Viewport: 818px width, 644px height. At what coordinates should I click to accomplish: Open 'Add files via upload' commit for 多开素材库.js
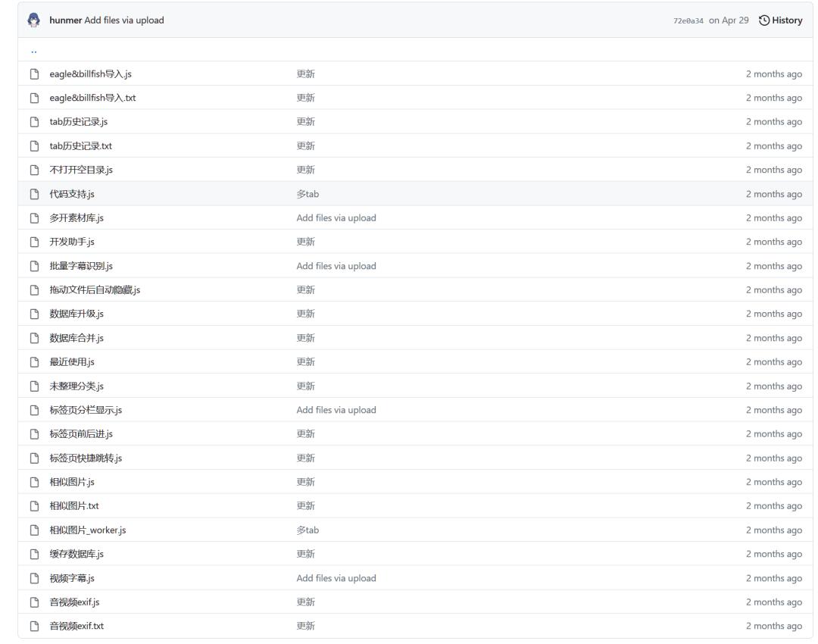tap(336, 218)
